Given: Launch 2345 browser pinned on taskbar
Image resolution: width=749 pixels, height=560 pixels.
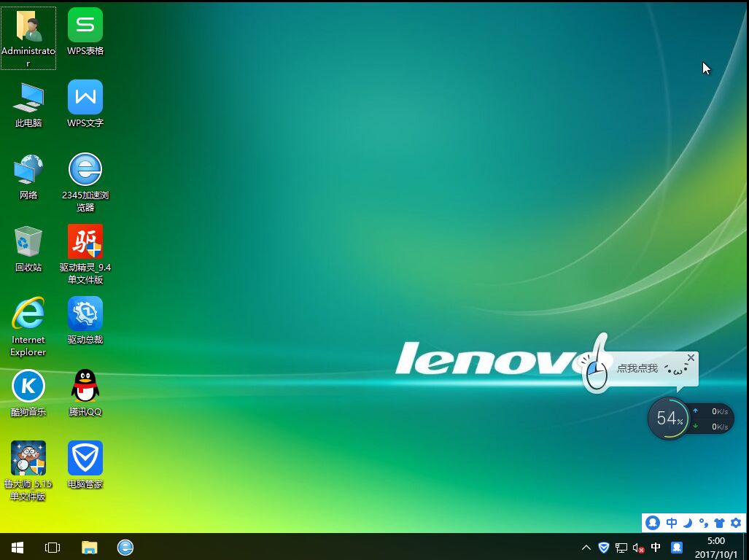Looking at the screenshot, I should pyautogui.click(x=125, y=547).
